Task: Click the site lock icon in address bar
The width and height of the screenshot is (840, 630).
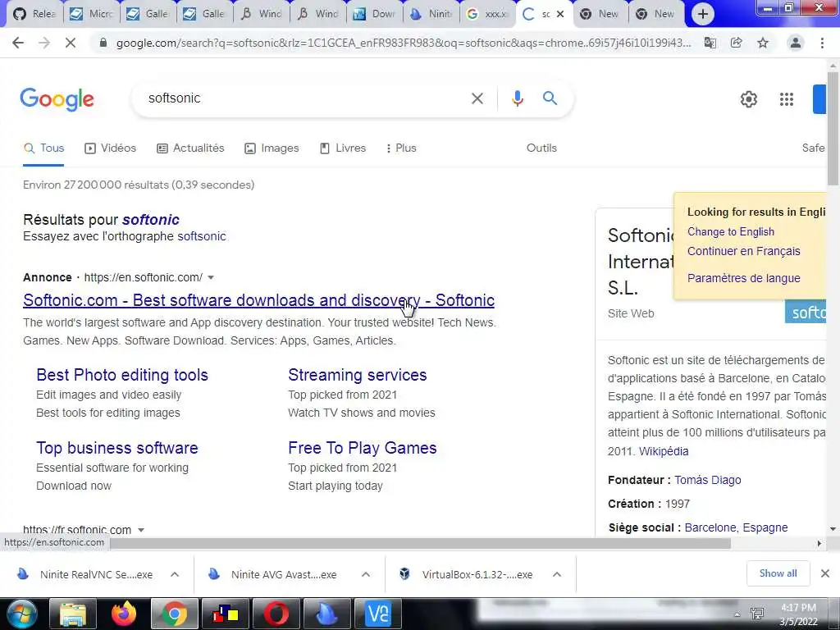Action: 104,43
